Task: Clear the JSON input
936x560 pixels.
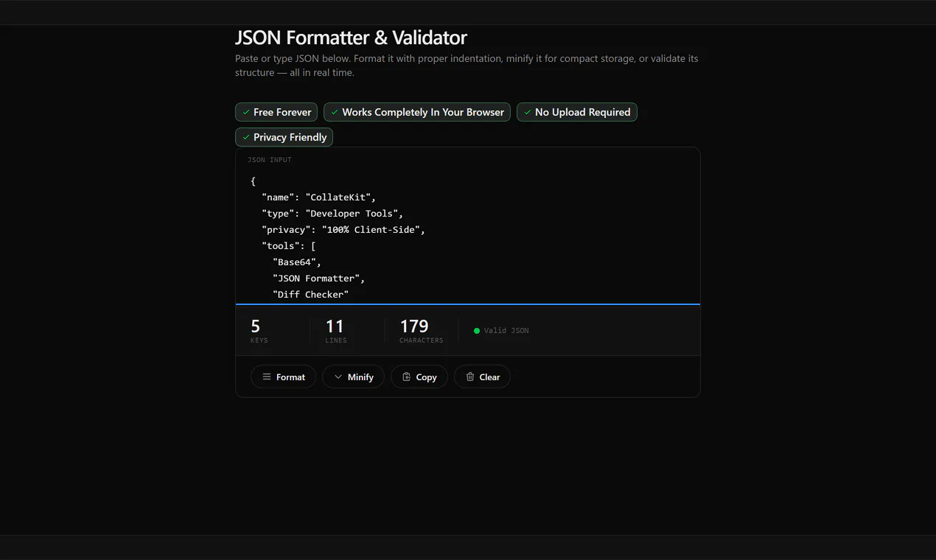Action: 482,377
